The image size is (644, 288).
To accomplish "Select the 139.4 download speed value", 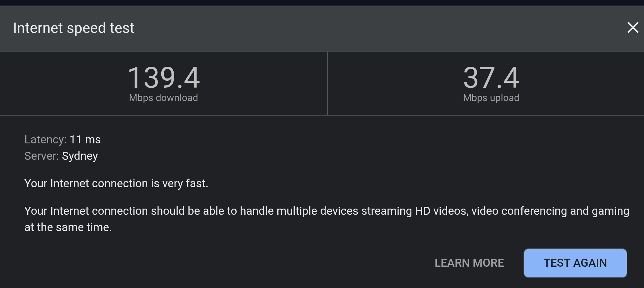I will [x=164, y=78].
